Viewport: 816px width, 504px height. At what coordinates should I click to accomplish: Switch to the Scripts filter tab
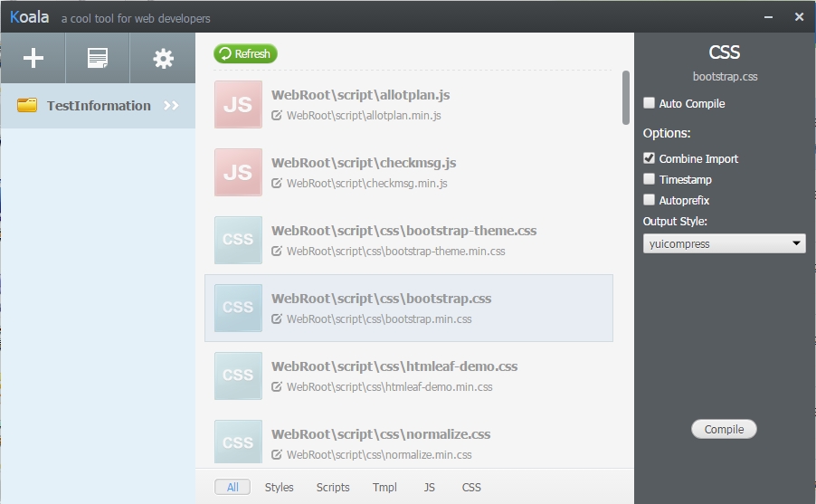click(x=333, y=487)
